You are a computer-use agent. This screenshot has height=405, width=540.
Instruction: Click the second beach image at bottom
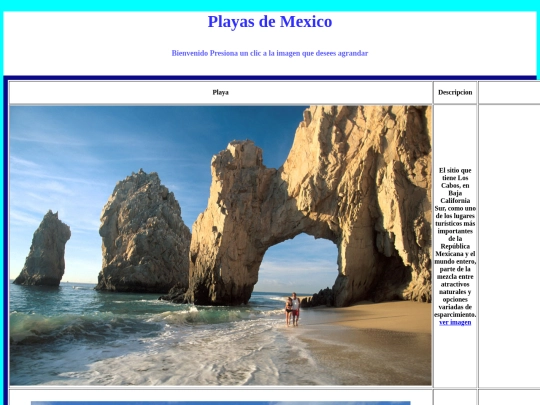(x=220, y=403)
